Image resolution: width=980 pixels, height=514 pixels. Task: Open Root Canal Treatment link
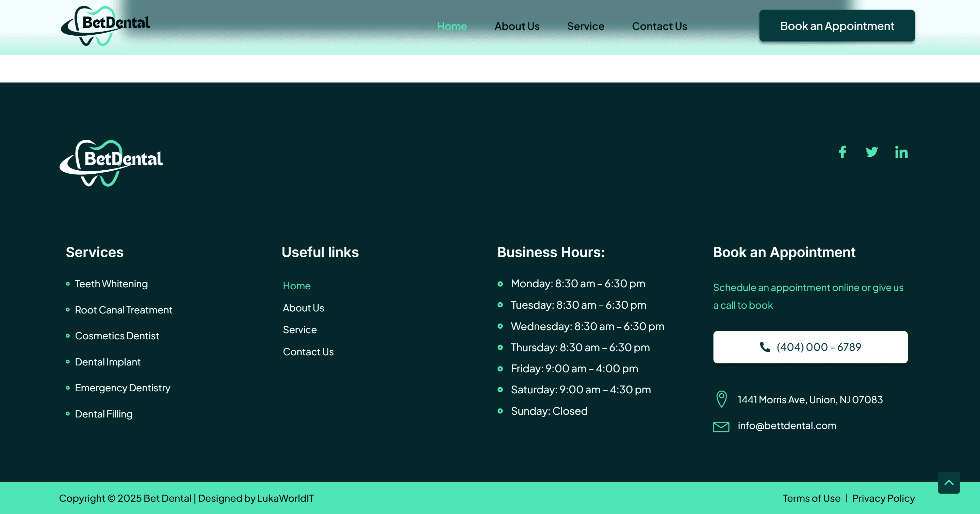tap(124, 310)
